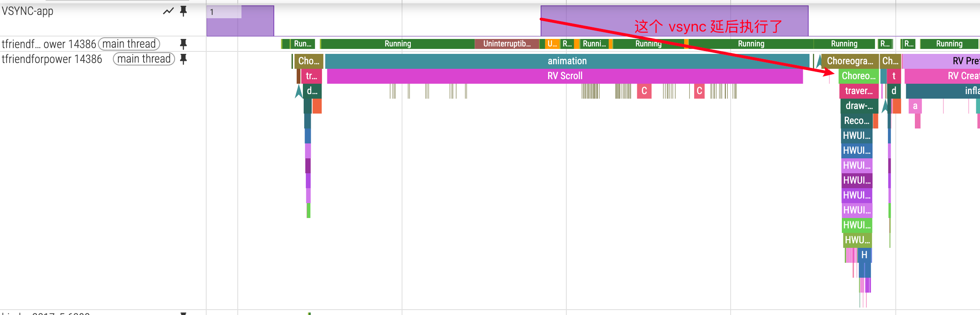This screenshot has height=315, width=980.
Task: Select the pink t slice
Action: (894, 76)
